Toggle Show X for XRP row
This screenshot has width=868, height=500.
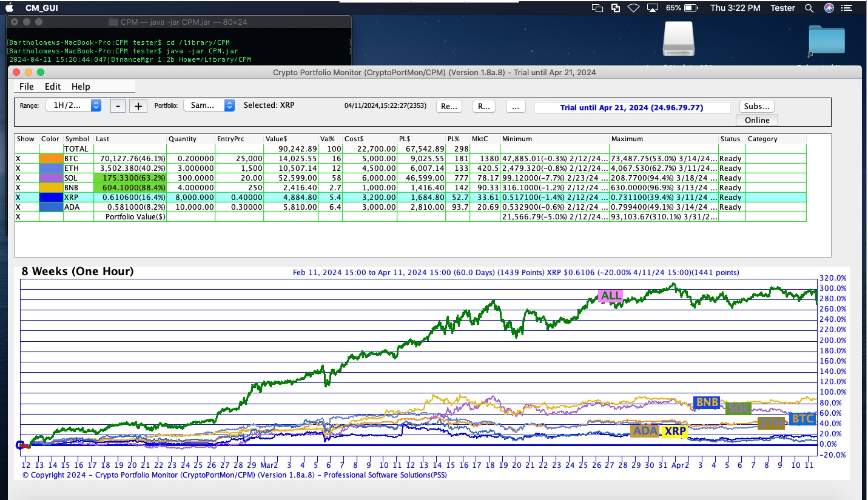pos(27,197)
